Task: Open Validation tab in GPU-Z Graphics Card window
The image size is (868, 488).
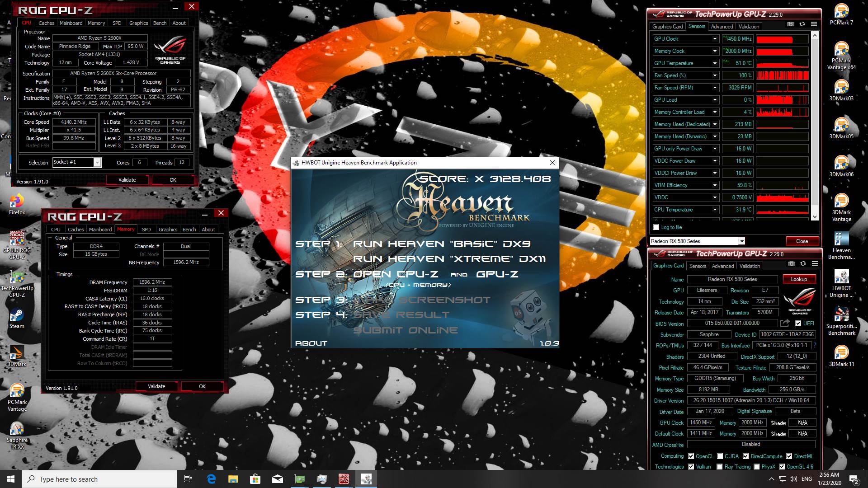Action: click(x=750, y=266)
